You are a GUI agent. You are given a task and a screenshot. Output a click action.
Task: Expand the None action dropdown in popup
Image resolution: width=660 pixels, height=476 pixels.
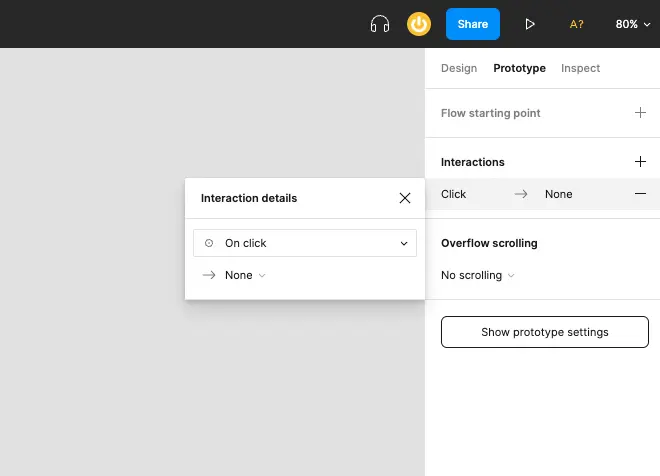point(245,275)
